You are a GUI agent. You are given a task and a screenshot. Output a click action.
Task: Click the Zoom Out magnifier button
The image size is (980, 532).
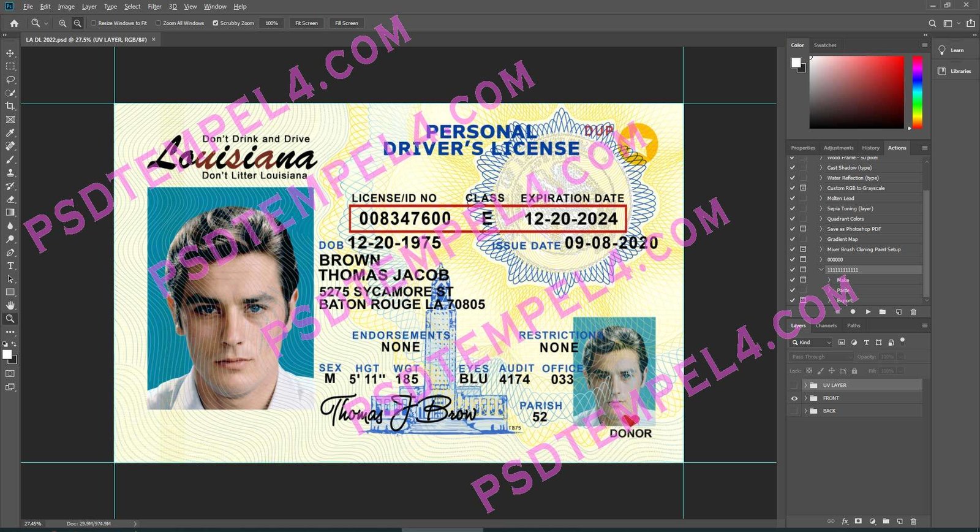[x=77, y=23]
